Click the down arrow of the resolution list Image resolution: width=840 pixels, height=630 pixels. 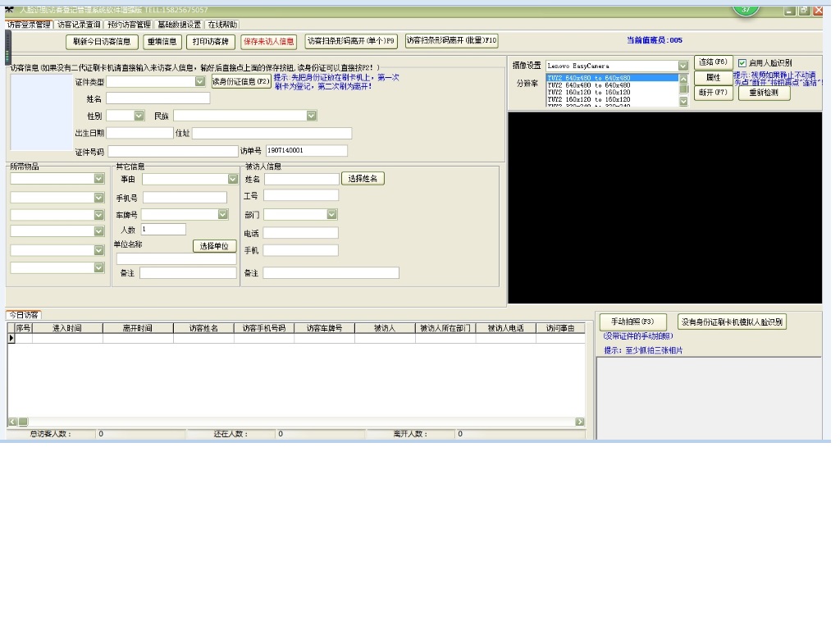point(683,101)
